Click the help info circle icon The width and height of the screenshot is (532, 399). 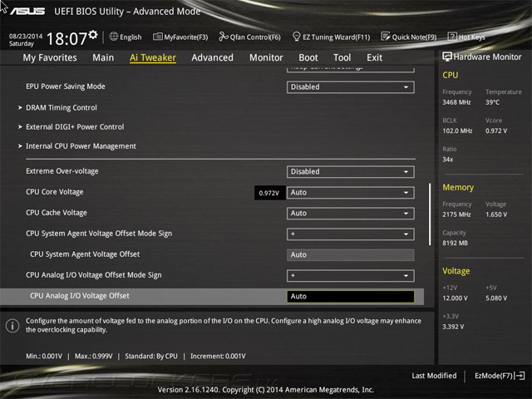tap(12, 326)
